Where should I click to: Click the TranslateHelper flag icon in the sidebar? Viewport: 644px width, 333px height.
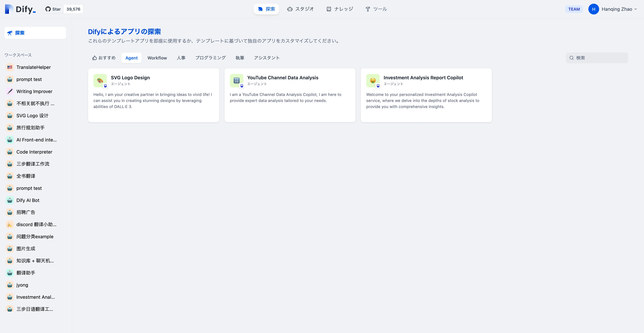point(10,67)
